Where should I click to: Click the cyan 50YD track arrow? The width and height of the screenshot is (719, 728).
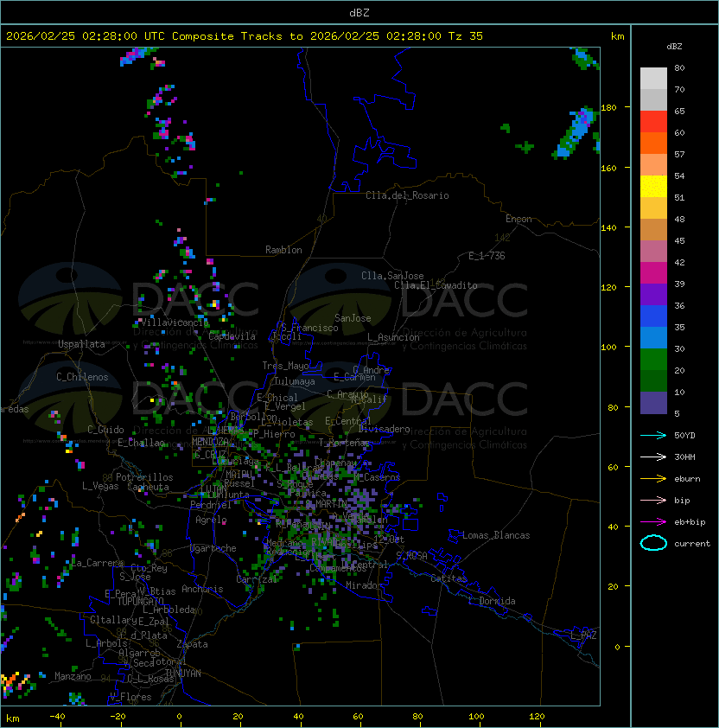[653, 435]
